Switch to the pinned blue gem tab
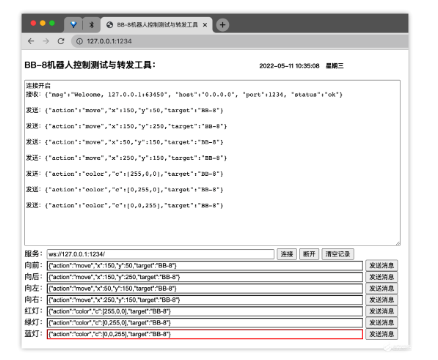Screen dimensions: 438x360 pyautogui.click(x=73, y=25)
